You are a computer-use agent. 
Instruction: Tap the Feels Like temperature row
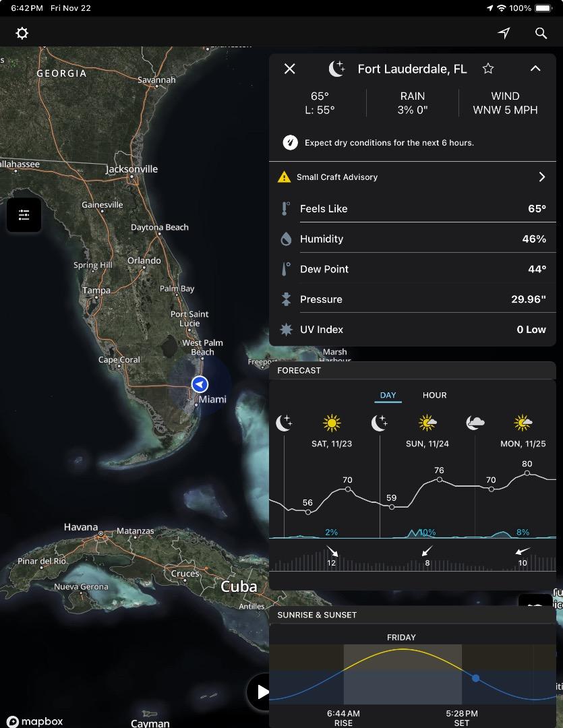tap(413, 209)
